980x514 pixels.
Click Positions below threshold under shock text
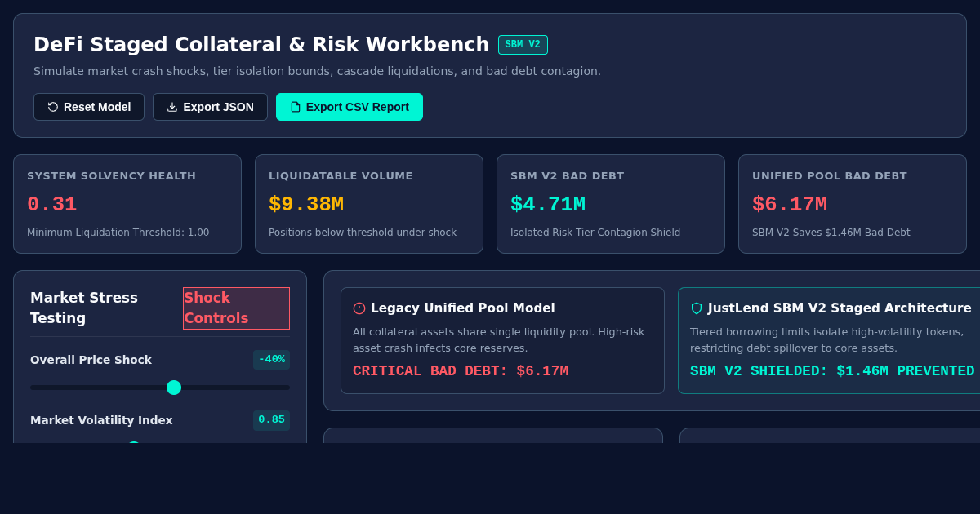(x=363, y=233)
